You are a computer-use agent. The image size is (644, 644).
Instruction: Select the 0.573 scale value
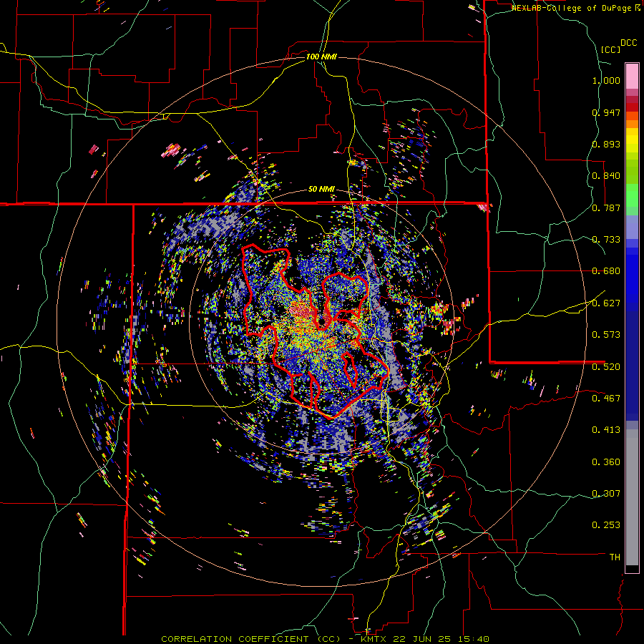pyautogui.click(x=606, y=335)
